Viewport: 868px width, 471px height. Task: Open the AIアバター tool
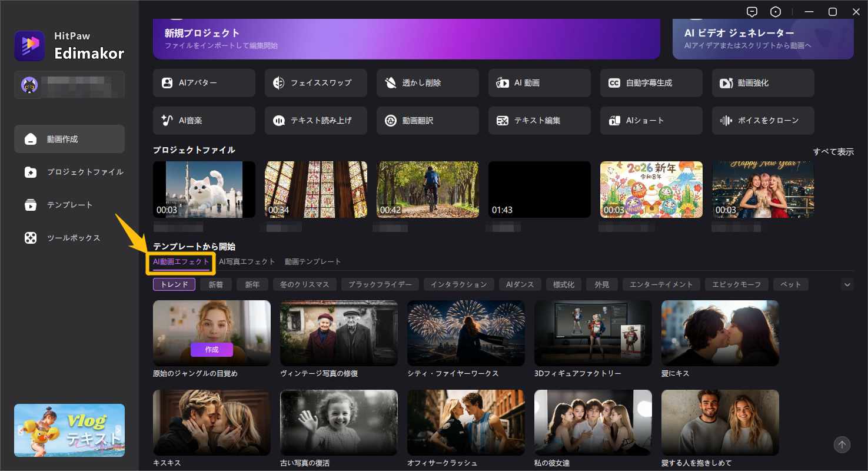pyautogui.click(x=204, y=83)
